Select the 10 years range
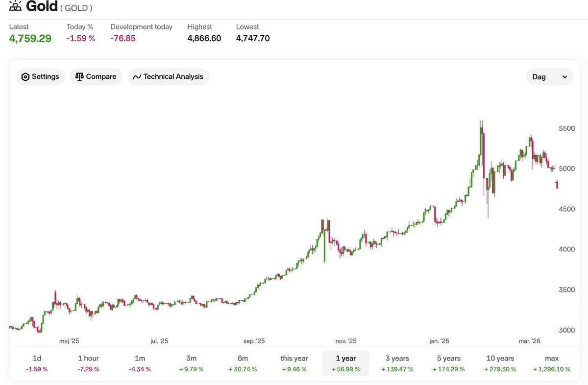588x385 pixels. tap(500, 363)
